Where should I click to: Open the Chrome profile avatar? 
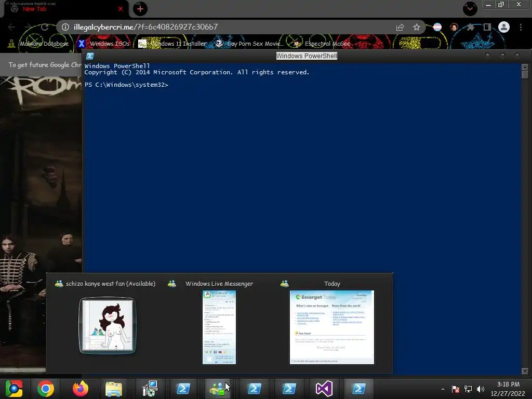tap(504, 27)
